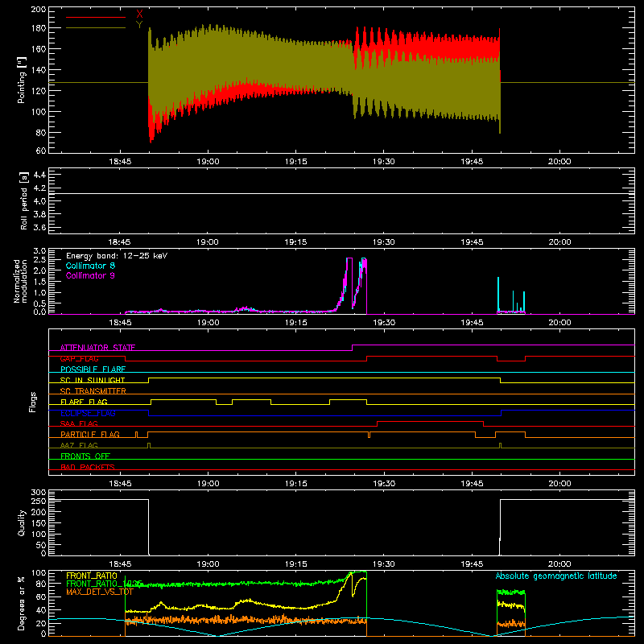Click the 180 value on Pointing axis
The image size is (644, 644).
pyautogui.click(x=39, y=28)
